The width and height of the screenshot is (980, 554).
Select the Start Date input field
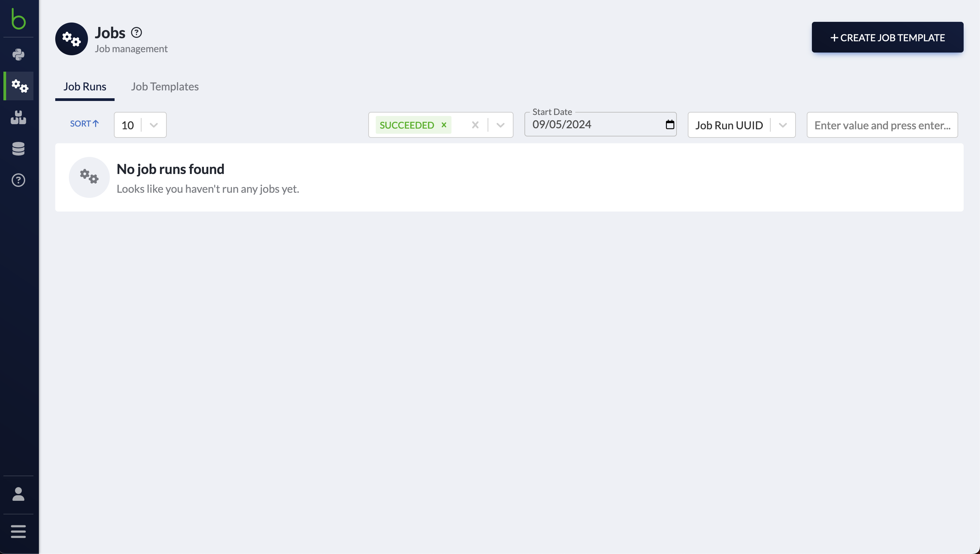click(x=600, y=125)
